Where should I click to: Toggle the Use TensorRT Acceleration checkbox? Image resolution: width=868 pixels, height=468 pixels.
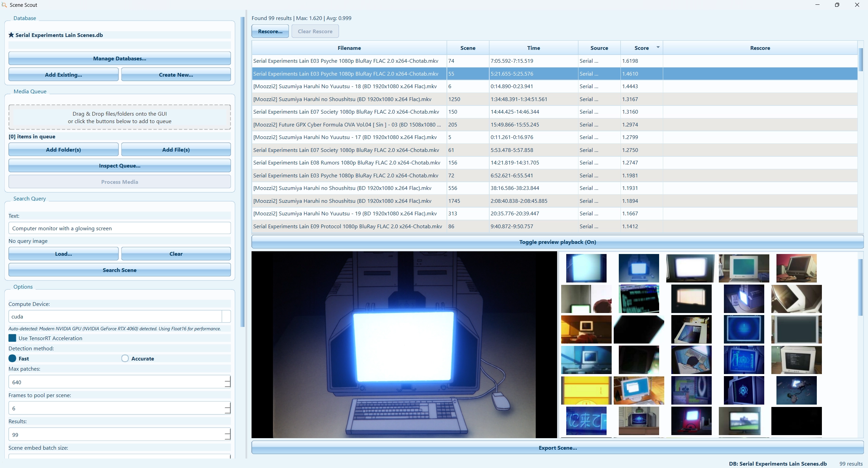[x=13, y=338]
